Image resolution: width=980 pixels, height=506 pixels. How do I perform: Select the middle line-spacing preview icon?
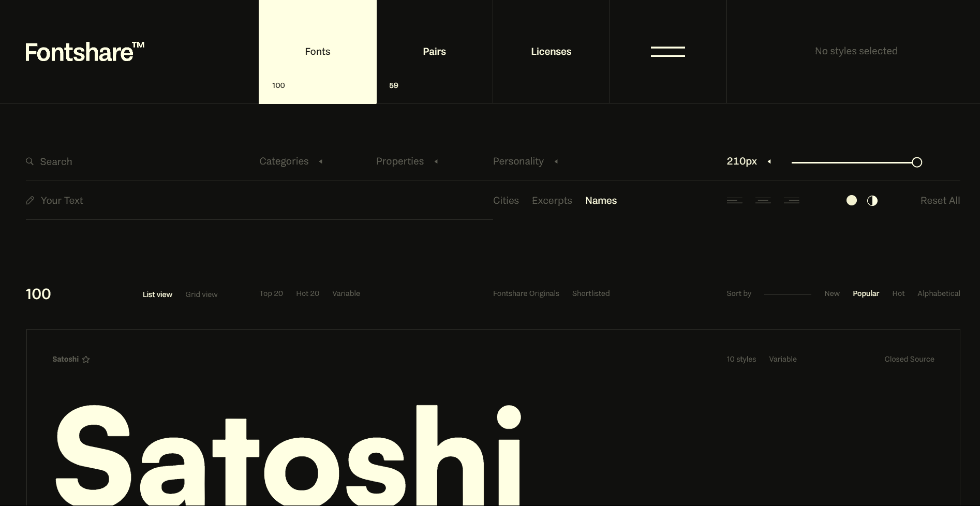click(x=763, y=200)
